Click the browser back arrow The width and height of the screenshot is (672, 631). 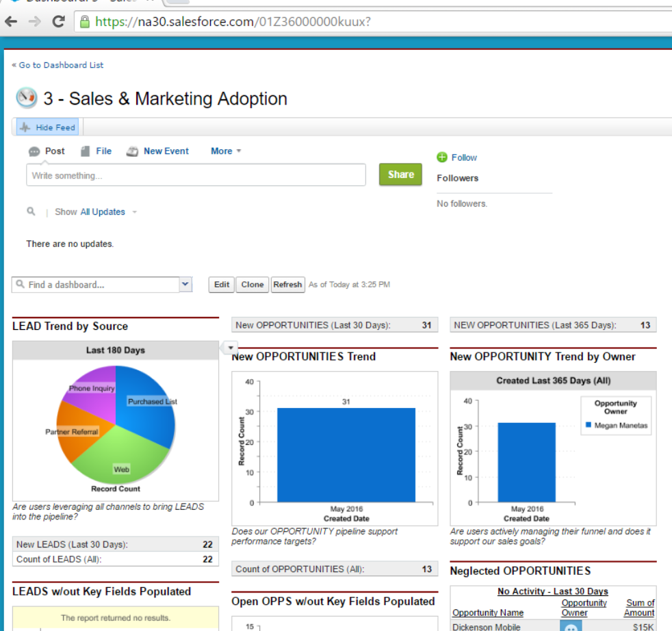(12, 22)
